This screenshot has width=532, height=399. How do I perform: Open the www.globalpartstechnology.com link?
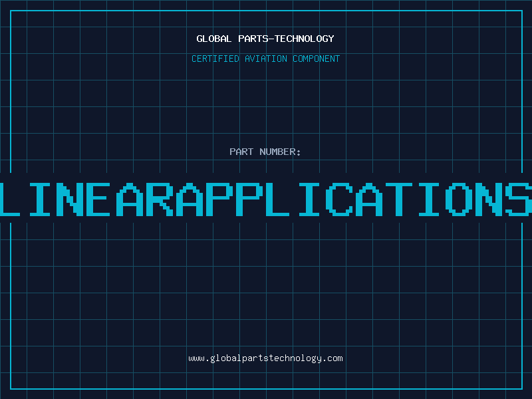[x=265, y=358]
